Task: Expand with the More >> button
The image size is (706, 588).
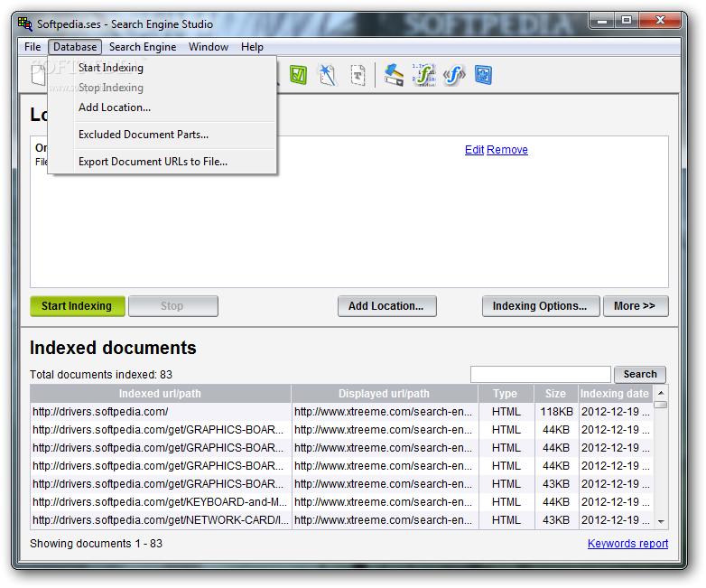Action: point(636,306)
